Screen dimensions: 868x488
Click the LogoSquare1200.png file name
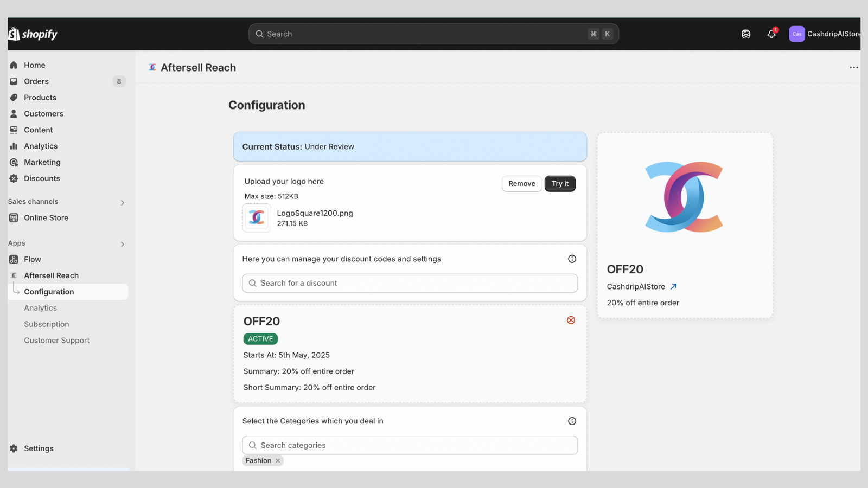point(315,213)
